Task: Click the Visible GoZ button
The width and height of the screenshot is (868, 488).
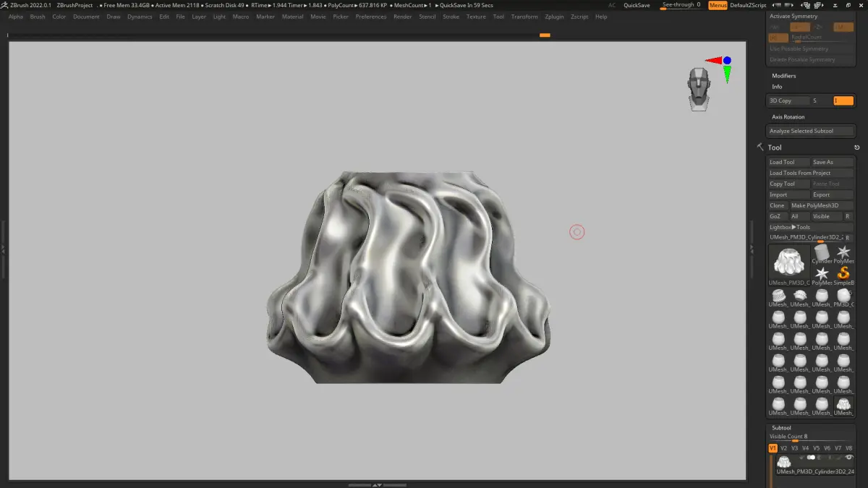Action: point(827,216)
